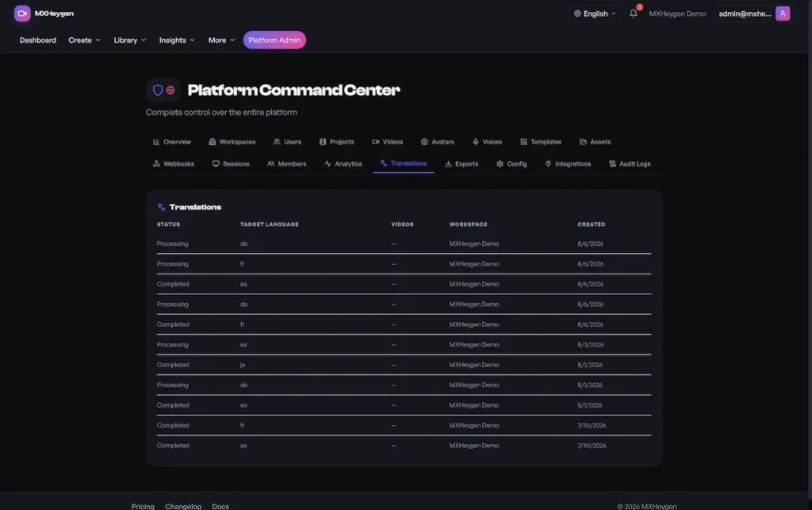Click the Exports download icon
Image resolution: width=812 pixels, height=510 pixels.
(449, 163)
